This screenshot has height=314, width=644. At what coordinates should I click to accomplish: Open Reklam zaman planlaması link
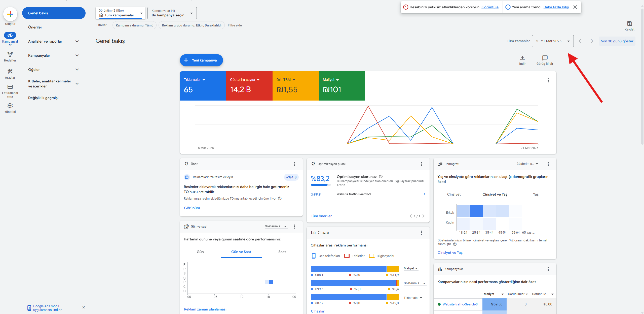pos(205,309)
